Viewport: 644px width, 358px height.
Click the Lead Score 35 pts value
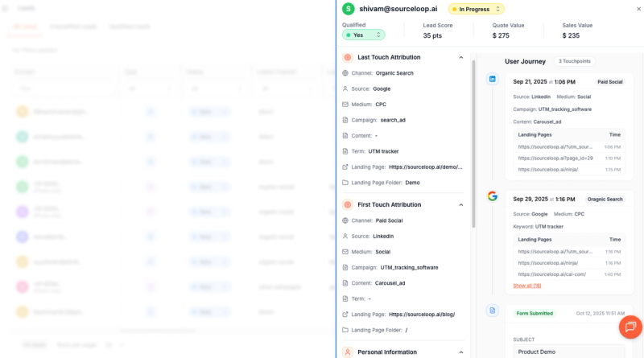[432, 35]
